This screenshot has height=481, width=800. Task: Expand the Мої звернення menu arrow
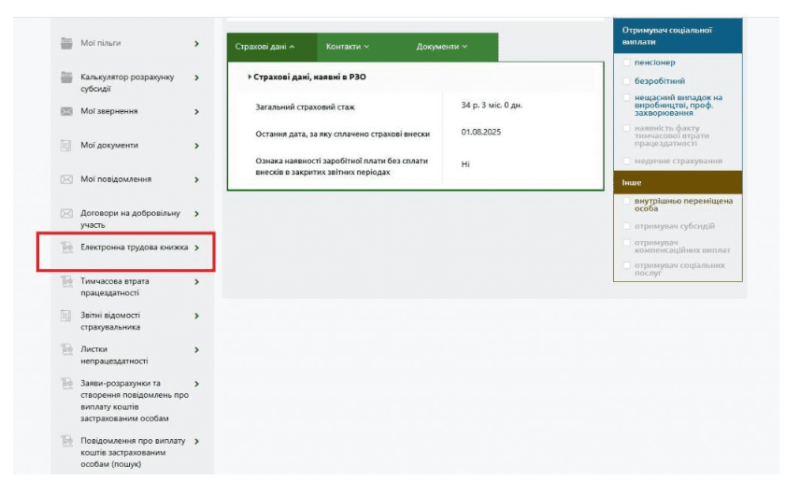(196, 111)
